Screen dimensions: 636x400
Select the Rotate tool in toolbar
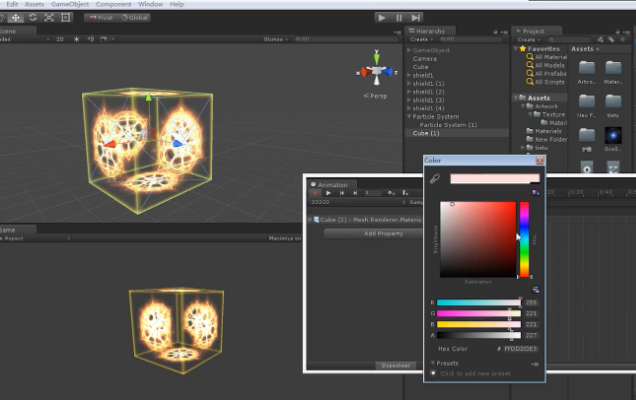click(34, 17)
